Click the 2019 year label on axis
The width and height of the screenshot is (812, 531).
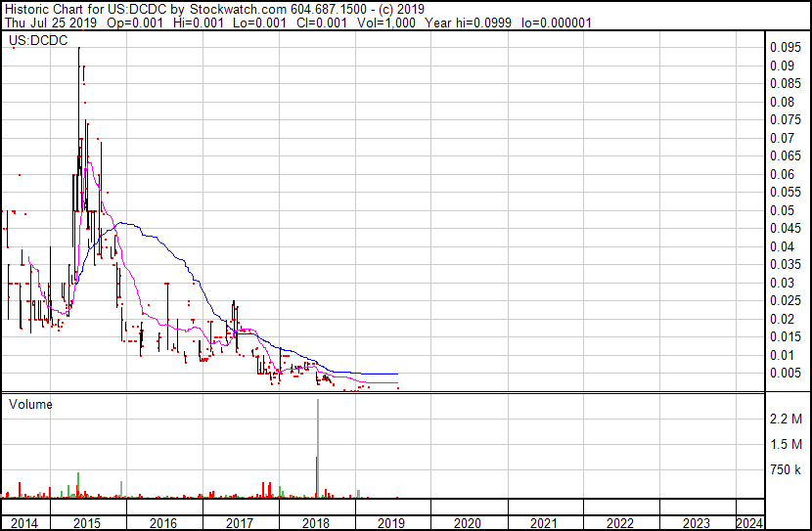click(x=391, y=523)
